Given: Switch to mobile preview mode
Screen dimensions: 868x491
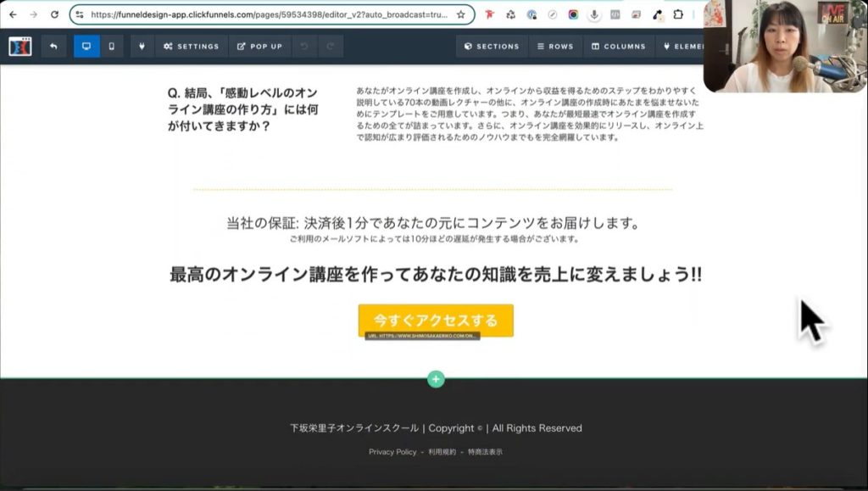Looking at the screenshot, I should pos(112,47).
